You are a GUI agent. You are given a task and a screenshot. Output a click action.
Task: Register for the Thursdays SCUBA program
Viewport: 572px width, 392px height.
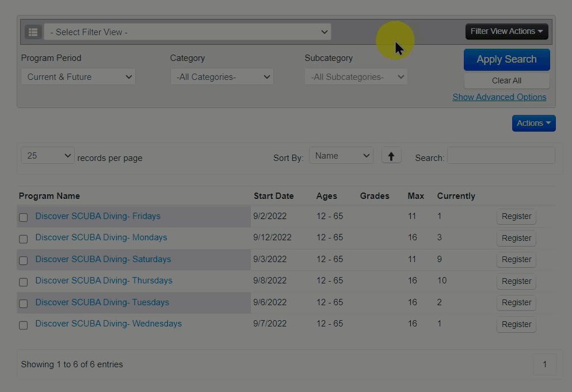[x=516, y=281]
